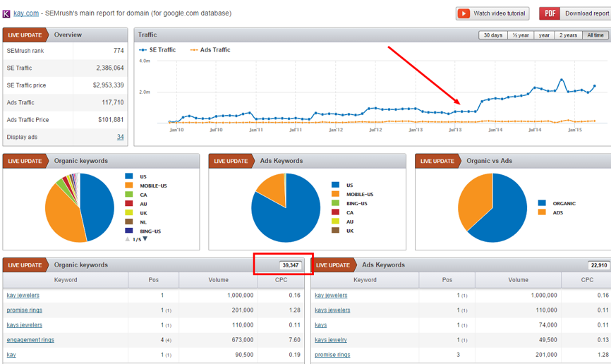Image resolution: width=611 pixels, height=364 pixels.
Task: Open ads keyword kay jewelers
Action: coord(331,295)
